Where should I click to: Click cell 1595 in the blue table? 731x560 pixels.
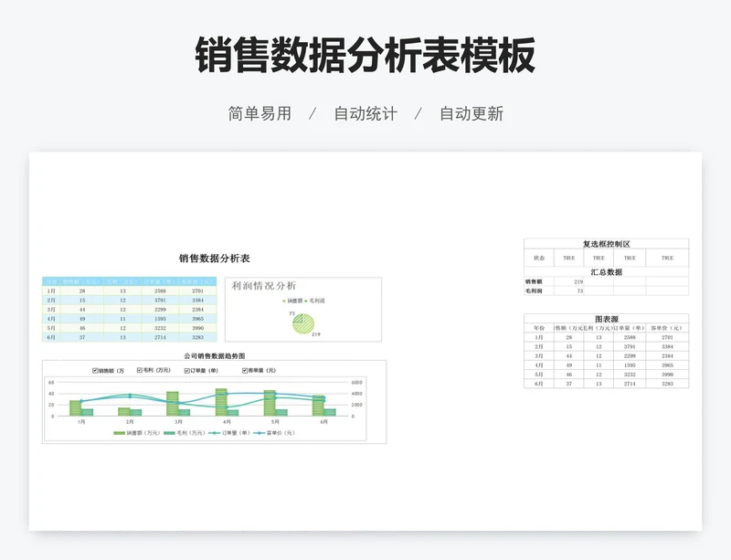coord(160,319)
